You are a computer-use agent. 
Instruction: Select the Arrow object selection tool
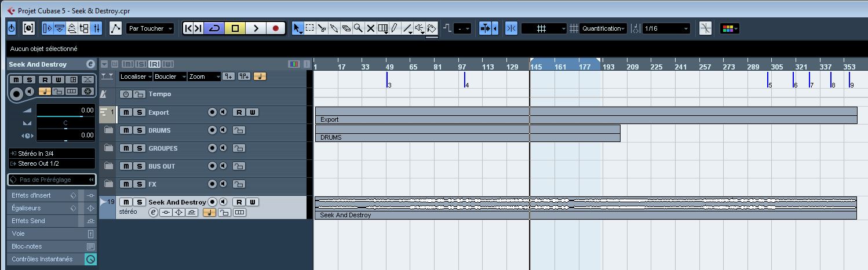pyautogui.click(x=297, y=28)
